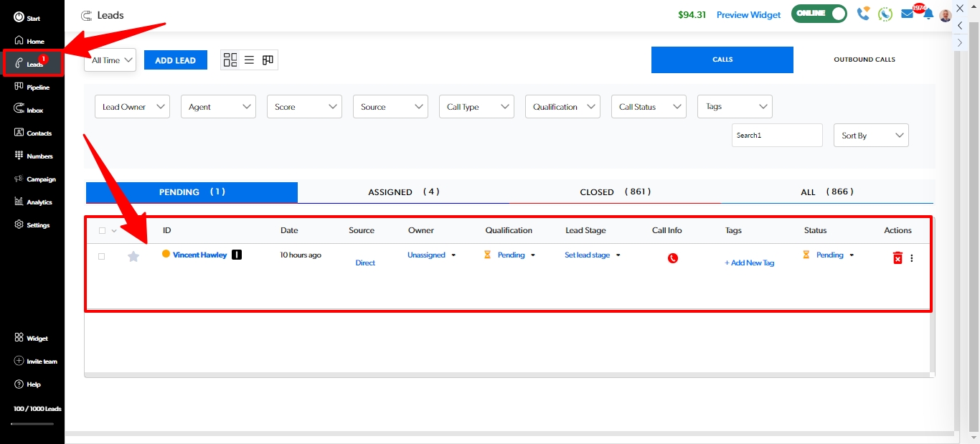980x444 pixels.
Task: Toggle the ONLINE status switch
Action: pos(819,14)
